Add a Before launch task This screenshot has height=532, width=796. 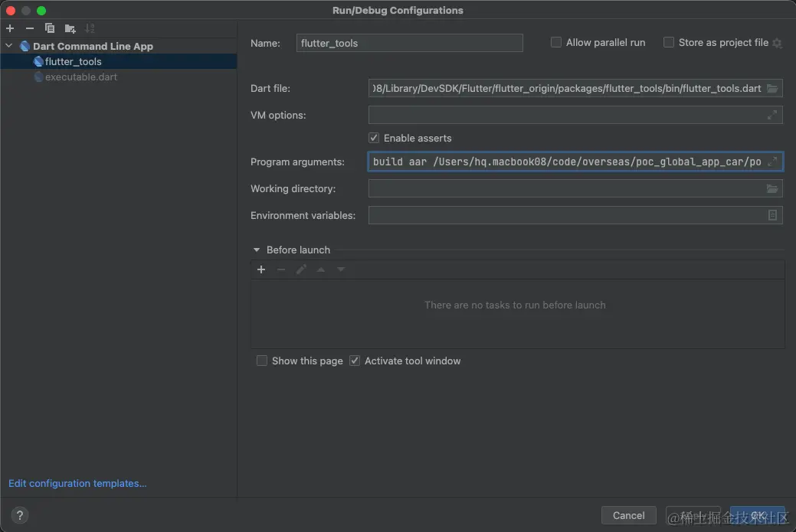pos(261,269)
